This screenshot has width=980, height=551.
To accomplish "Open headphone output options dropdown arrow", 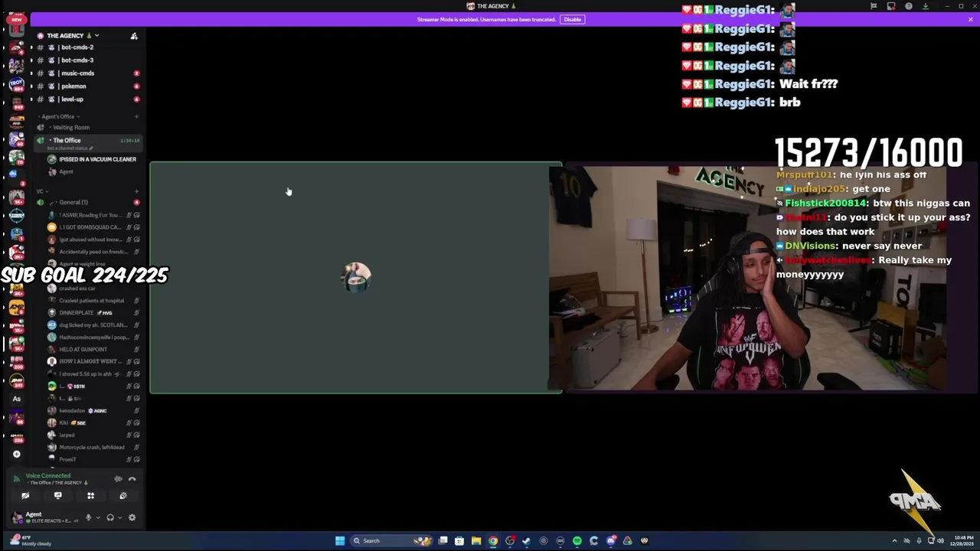I will pyautogui.click(x=119, y=518).
